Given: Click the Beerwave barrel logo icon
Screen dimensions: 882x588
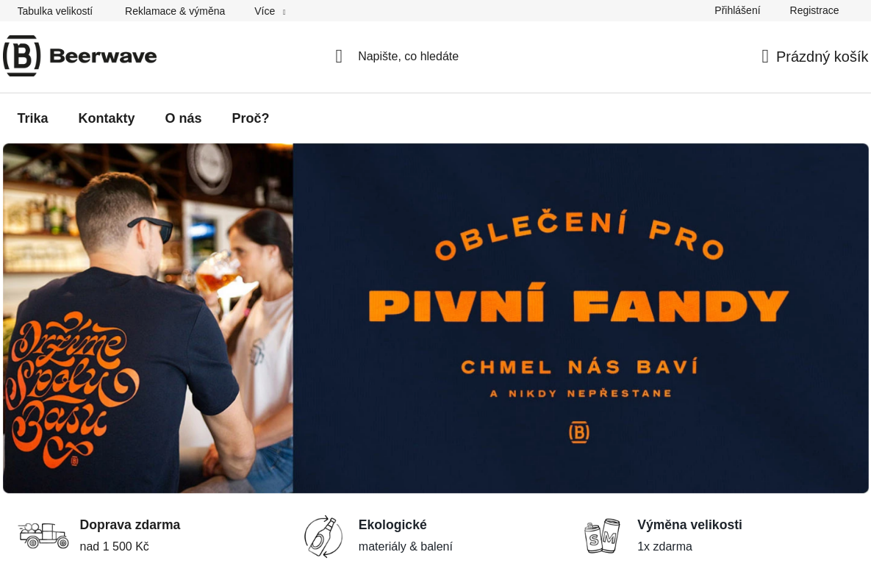Looking at the screenshot, I should (22, 56).
